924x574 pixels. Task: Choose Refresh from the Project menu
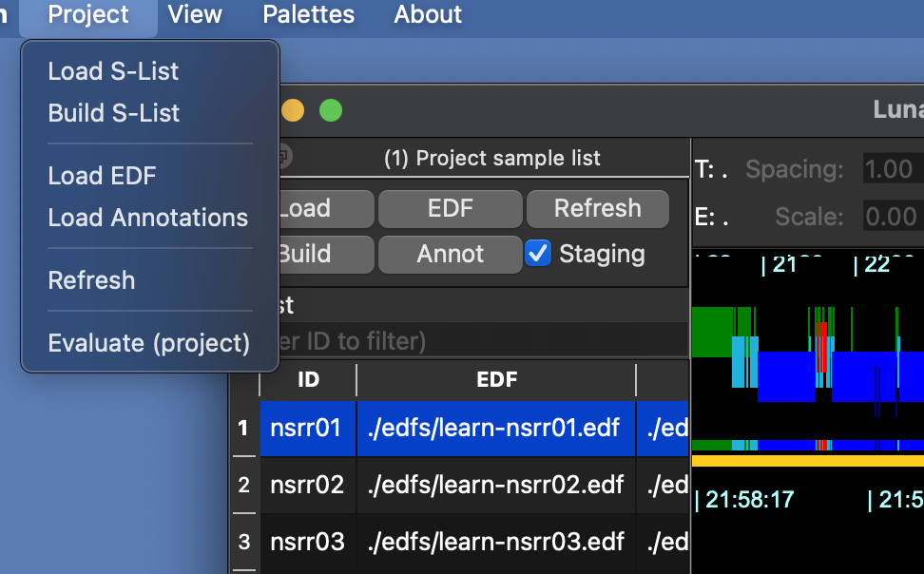[x=91, y=280]
